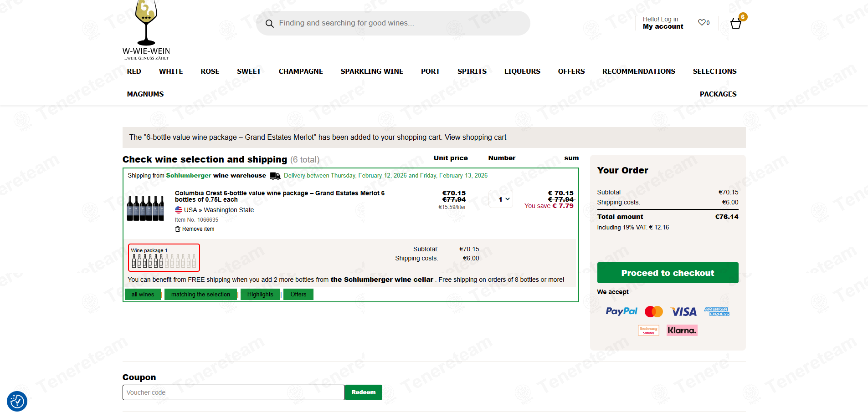
Task: Open the RECOMMENDATIONS menu
Action: tap(639, 71)
